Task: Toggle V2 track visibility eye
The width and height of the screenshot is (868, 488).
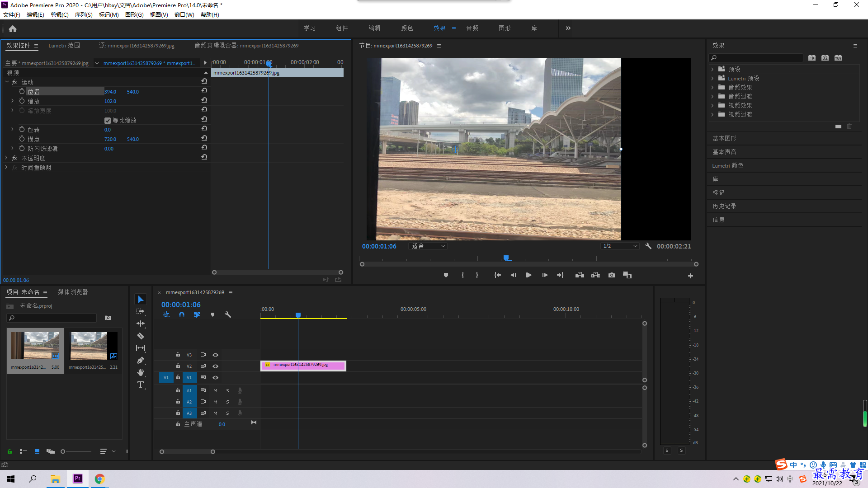Action: point(216,366)
